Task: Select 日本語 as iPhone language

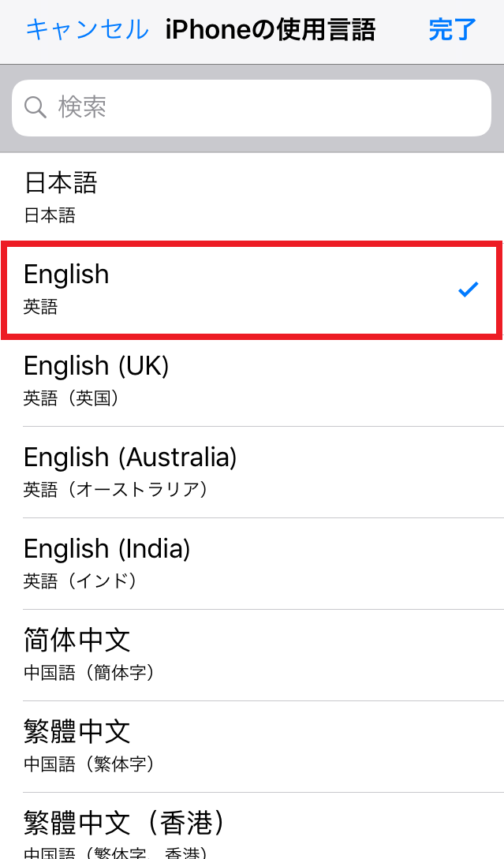Action: pyautogui.click(x=252, y=198)
